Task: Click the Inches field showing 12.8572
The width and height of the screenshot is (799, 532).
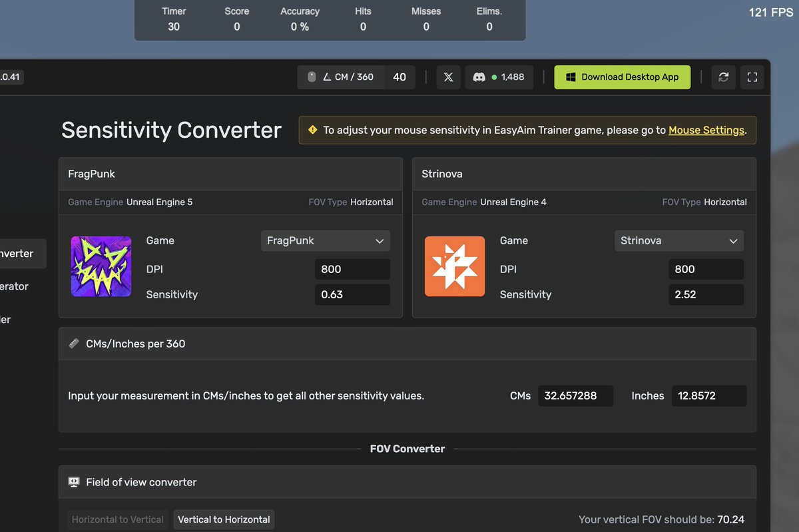Action: [x=709, y=396]
